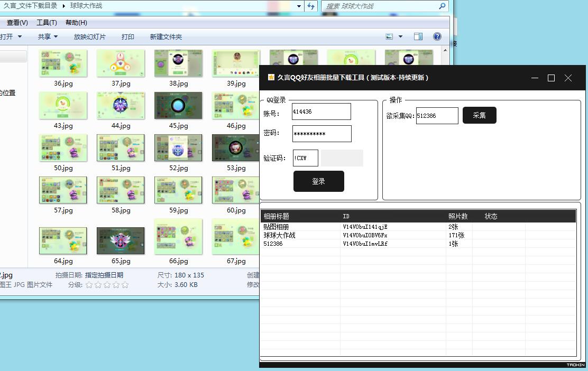Screen dimensions: 588x371
Task: Click breadcrumb arrow after 久言_文件下载目录
Action: pyautogui.click(x=64, y=6)
